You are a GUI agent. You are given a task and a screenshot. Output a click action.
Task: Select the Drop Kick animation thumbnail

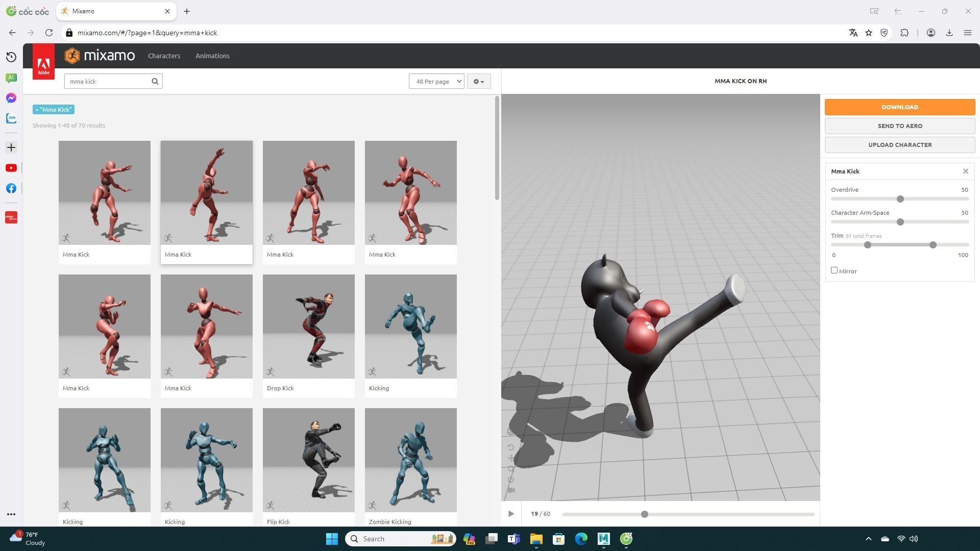[x=308, y=327]
